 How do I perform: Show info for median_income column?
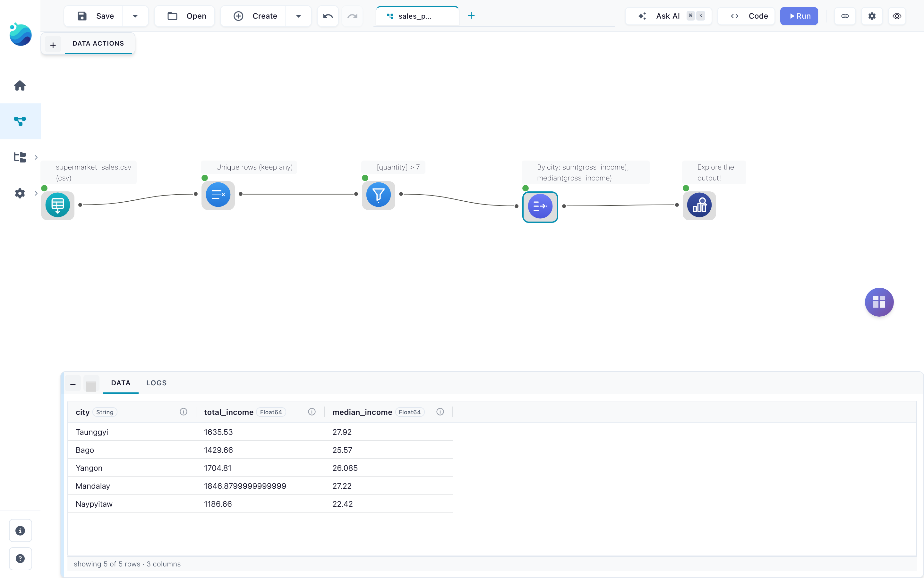tap(440, 412)
